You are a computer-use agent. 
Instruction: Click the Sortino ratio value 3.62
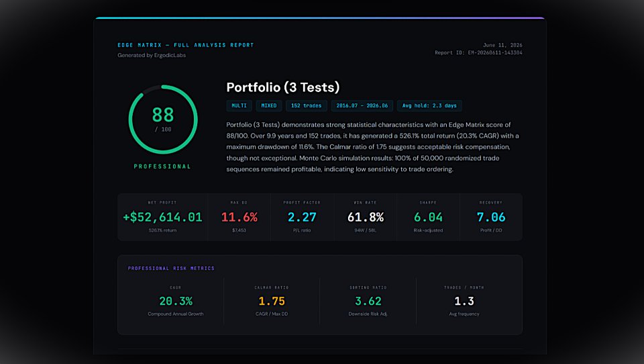[368, 301]
